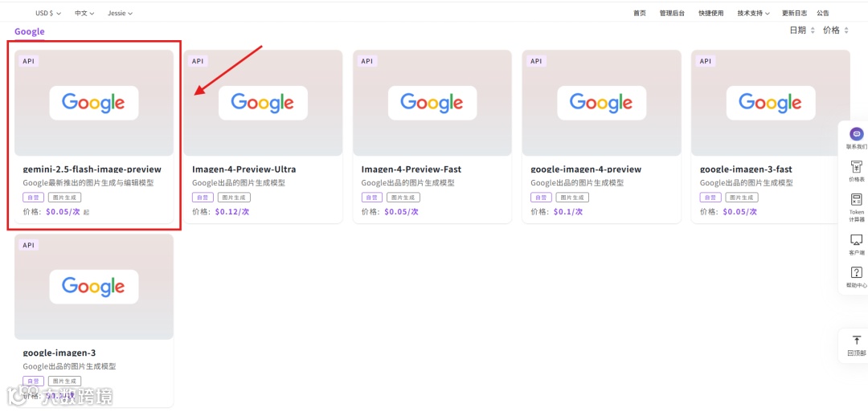The image size is (868, 412).
Task: Click description under google-imagen-4-preview
Action: (x=577, y=183)
